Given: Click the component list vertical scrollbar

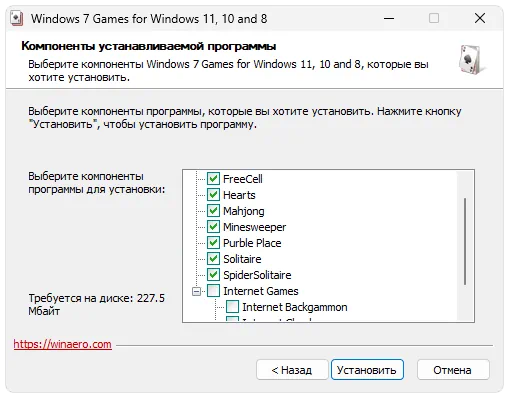Looking at the screenshot, I should click(x=465, y=241).
